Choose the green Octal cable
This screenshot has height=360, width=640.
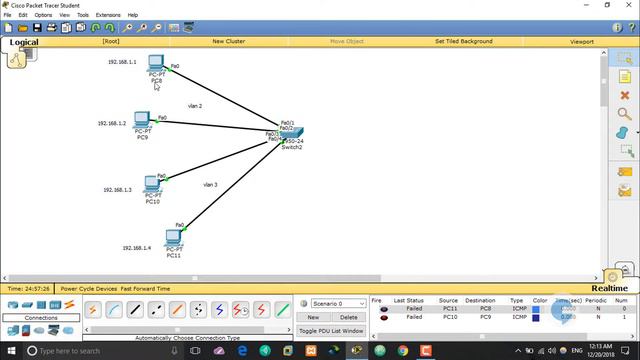(283, 310)
